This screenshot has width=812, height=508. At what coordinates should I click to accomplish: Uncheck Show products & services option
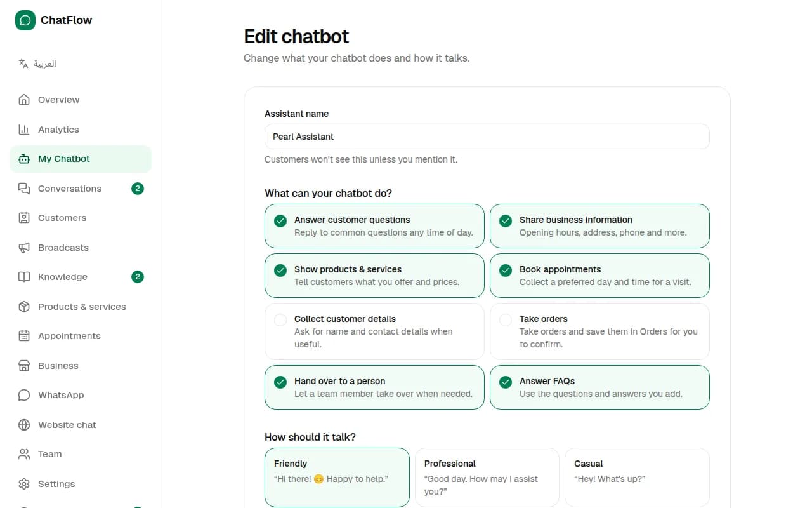click(x=374, y=276)
